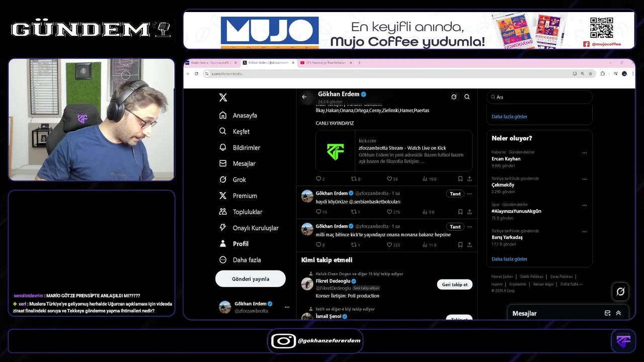Compose new message in Mesajlar drawer
This screenshot has height=362, width=644.
(x=607, y=313)
